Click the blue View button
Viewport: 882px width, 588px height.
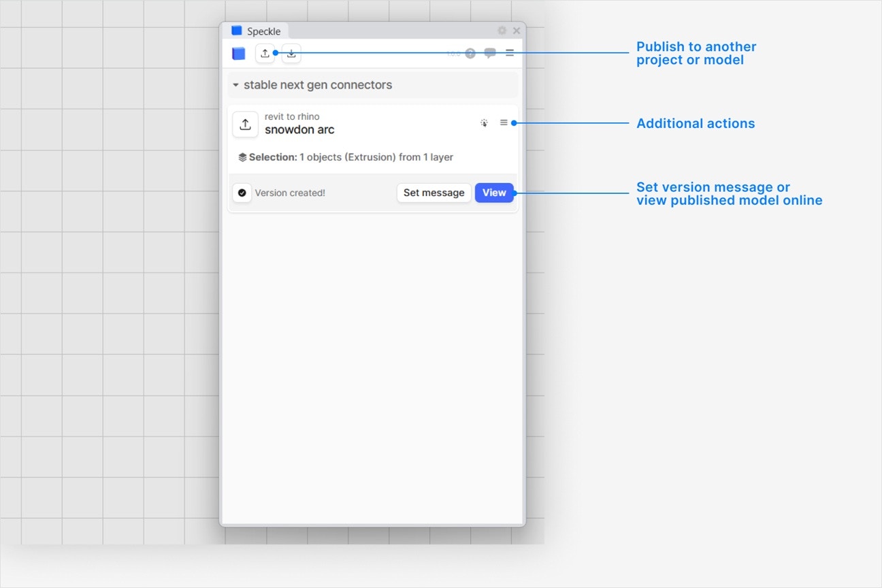click(494, 193)
